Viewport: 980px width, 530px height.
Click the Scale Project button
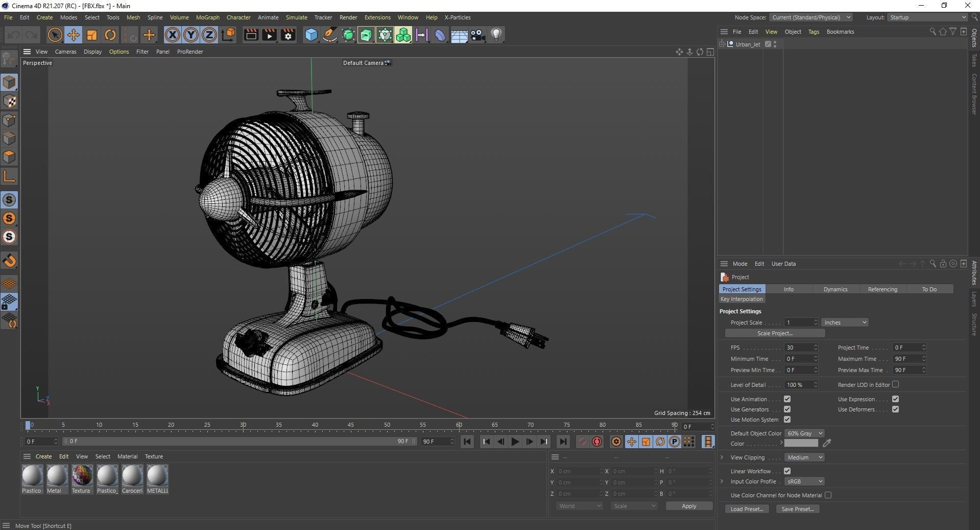click(x=775, y=333)
